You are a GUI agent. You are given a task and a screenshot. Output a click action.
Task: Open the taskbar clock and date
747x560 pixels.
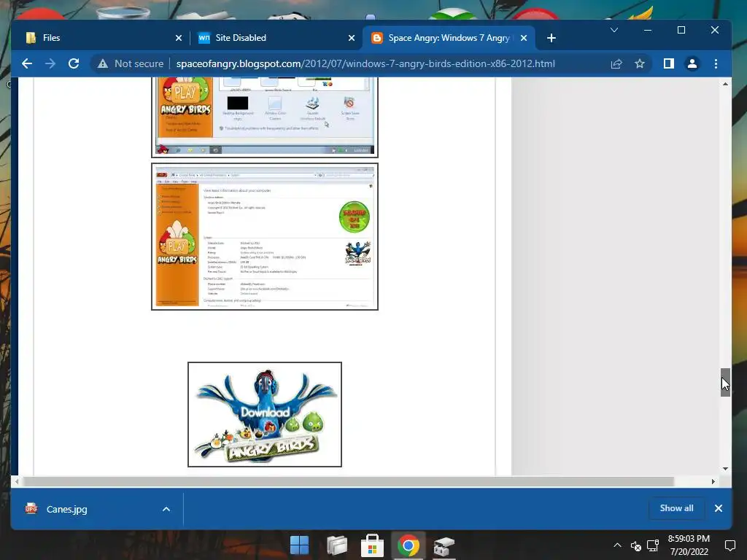(x=689, y=545)
